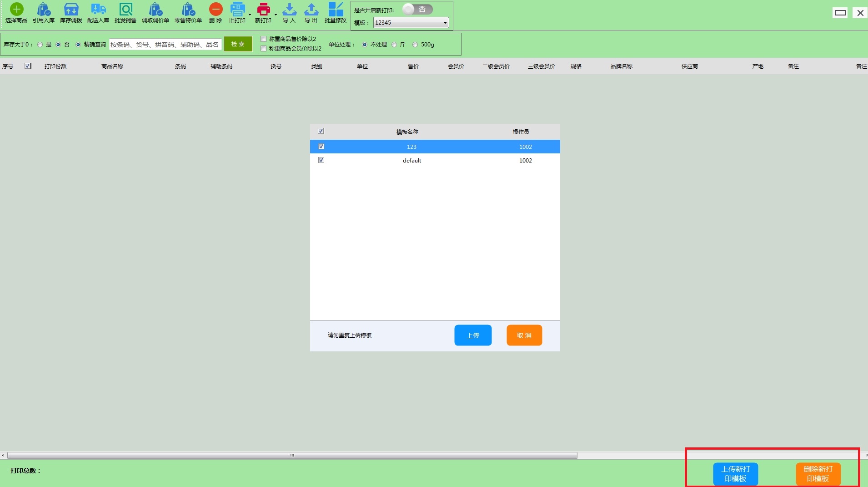Click the orange 取消 cancel button
The image size is (868, 487).
coord(524,335)
